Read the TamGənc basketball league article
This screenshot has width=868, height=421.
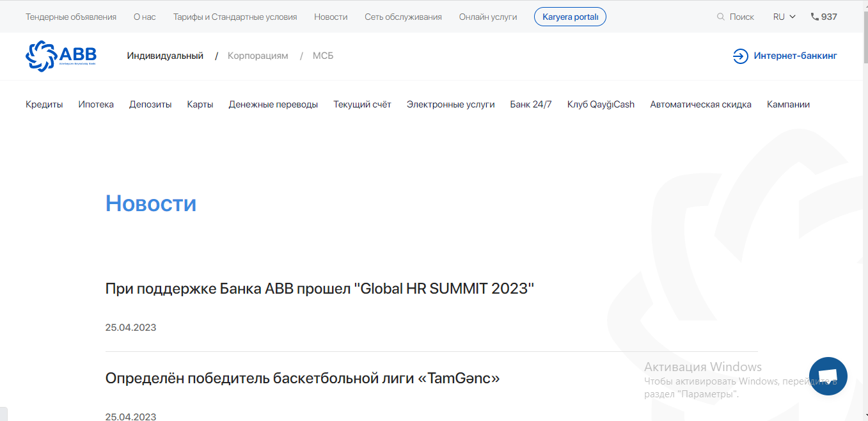302,378
